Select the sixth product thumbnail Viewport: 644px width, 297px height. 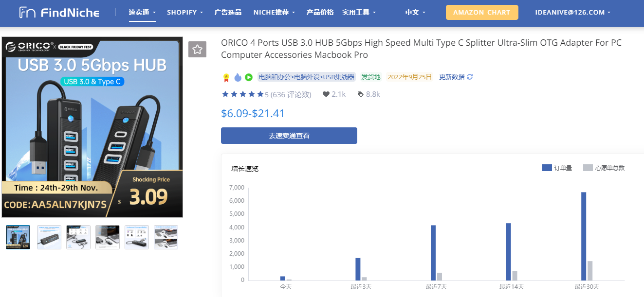[x=166, y=237]
